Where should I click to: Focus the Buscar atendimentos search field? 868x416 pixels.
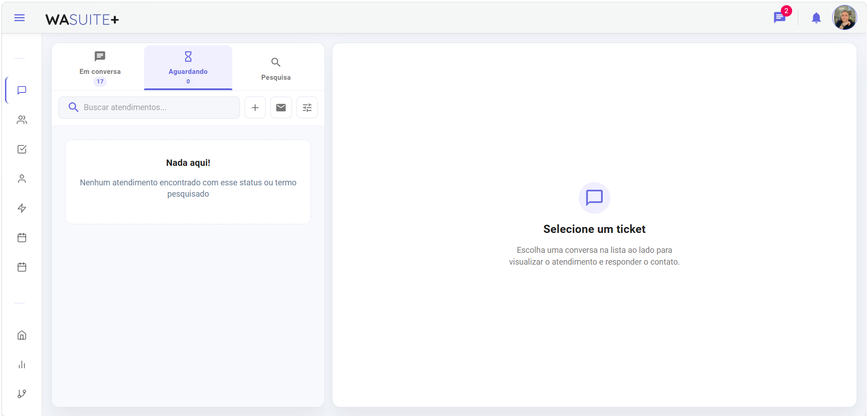149,107
